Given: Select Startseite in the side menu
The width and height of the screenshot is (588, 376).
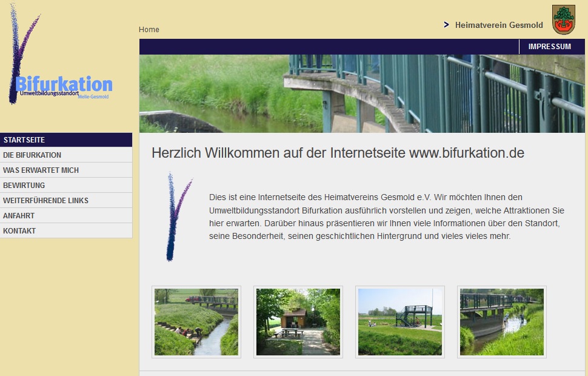Looking at the screenshot, I should tap(66, 139).
